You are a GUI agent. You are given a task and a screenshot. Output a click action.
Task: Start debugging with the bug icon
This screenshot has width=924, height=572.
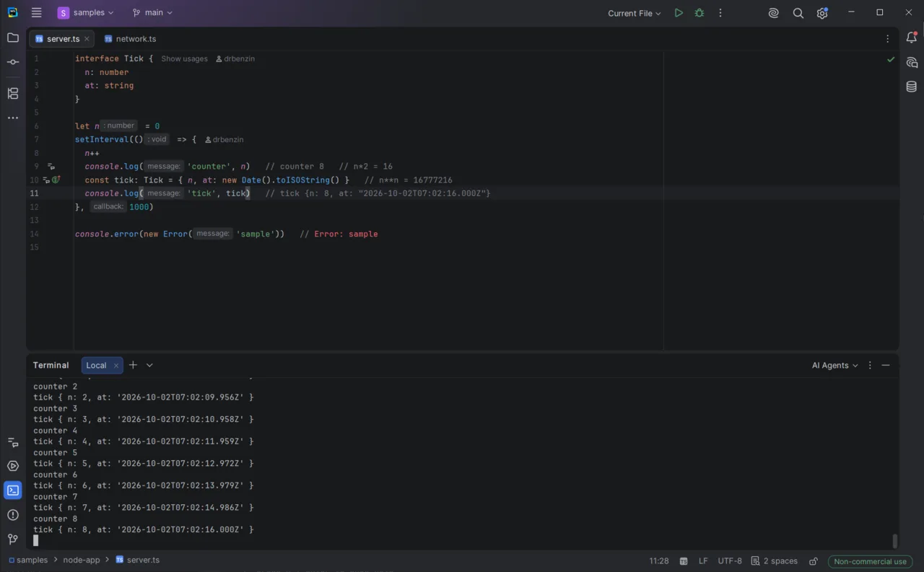tap(699, 13)
